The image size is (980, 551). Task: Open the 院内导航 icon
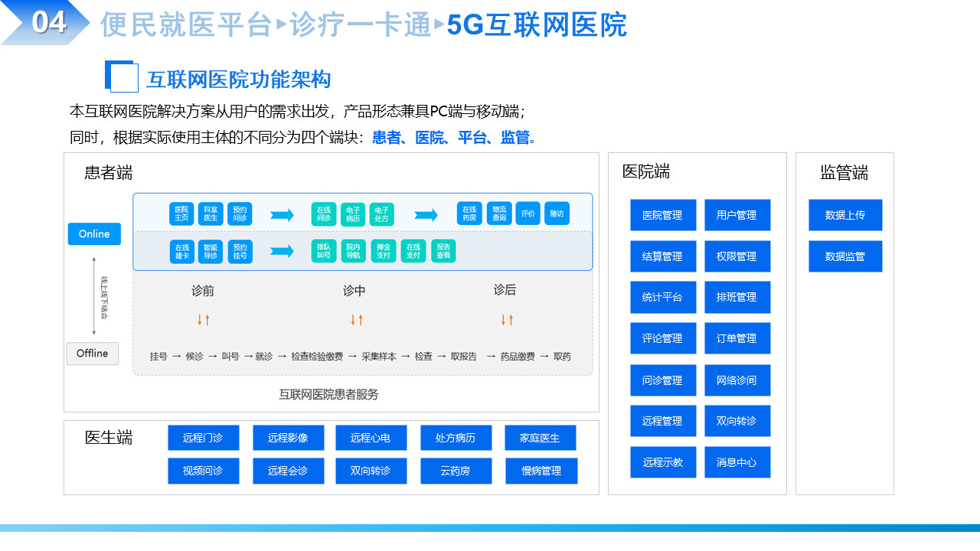[353, 249]
